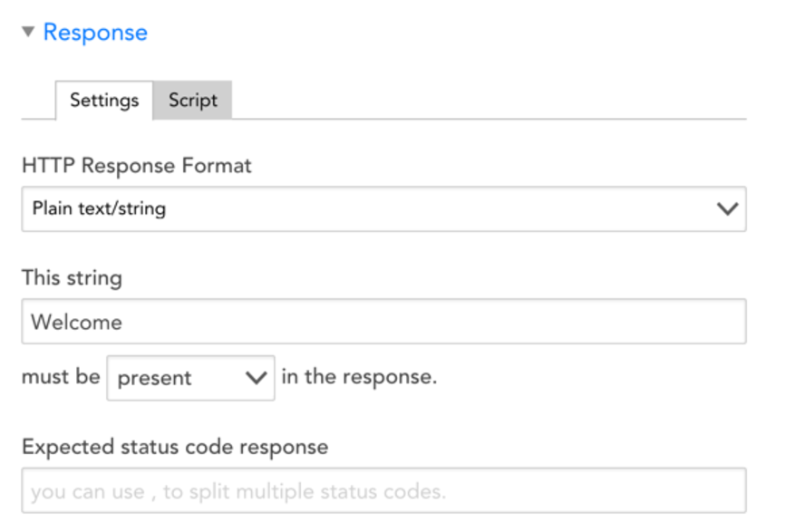Image resolution: width=795 pixels, height=532 pixels.
Task: Click the Plain text/string selected value
Action: 100,208
